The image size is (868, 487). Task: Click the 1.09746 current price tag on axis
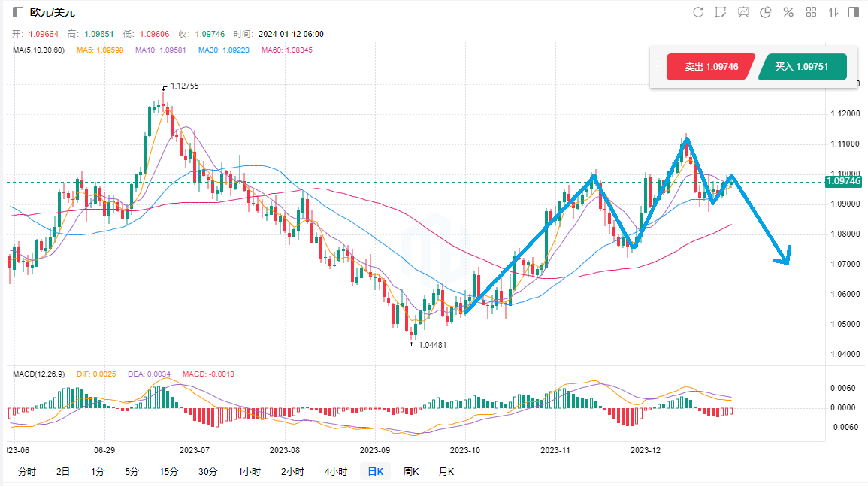pos(843,181)
